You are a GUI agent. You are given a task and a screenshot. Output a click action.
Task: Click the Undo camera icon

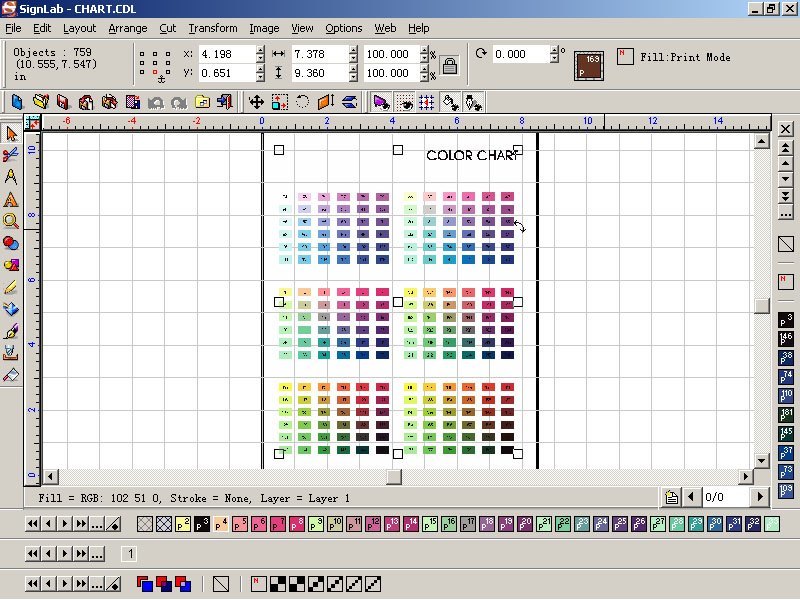[x=156, y=103]
